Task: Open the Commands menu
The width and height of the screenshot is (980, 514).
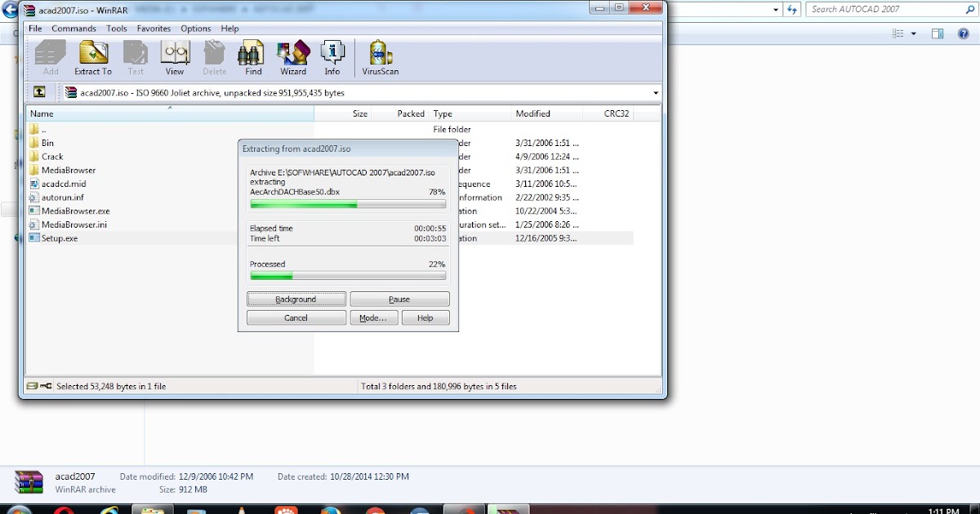Action: point(73,28)
